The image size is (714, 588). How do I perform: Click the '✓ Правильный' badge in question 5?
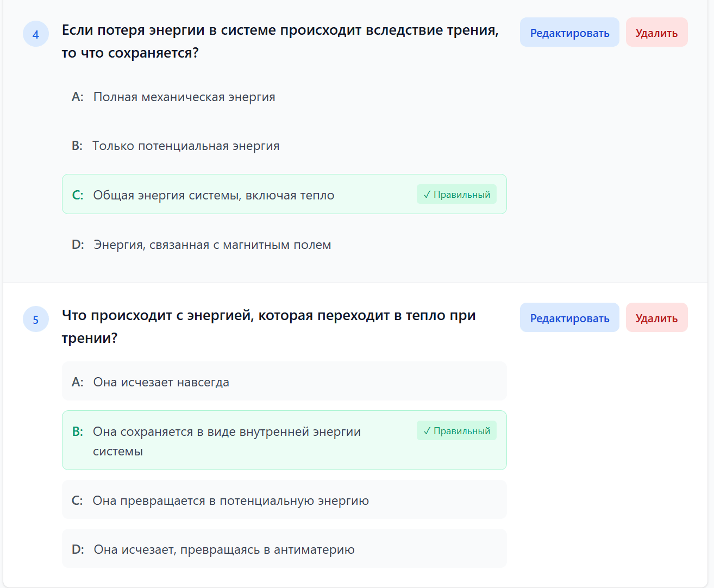tap(456, 431)
